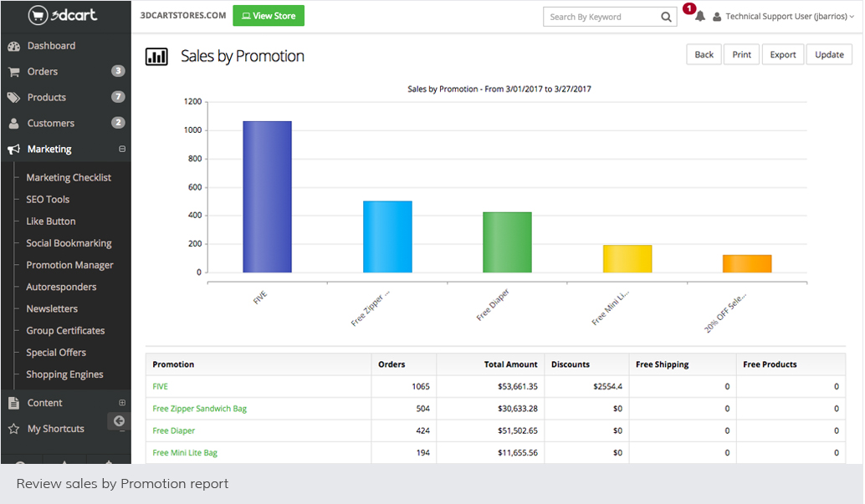Click the Customers person icon
865x504 pixels.
[13, 124]
